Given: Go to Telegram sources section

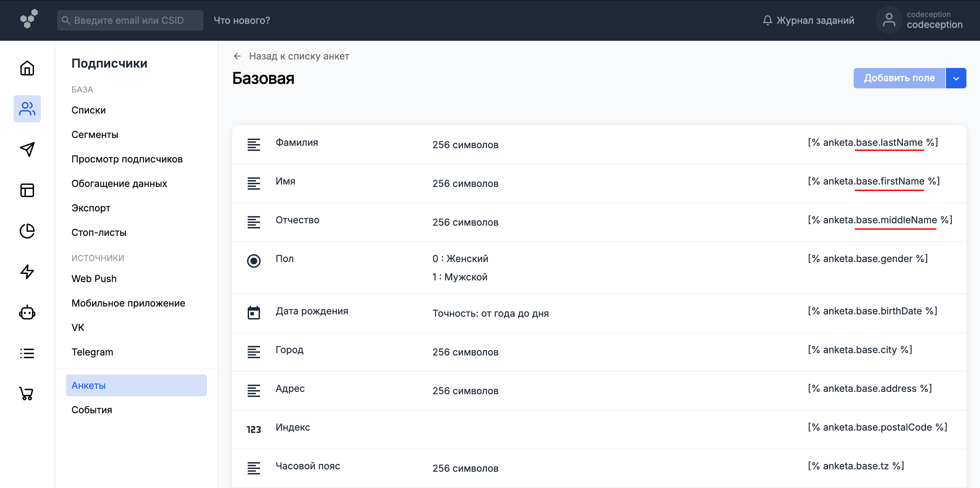Looking at the screenshot, I should [93, 352].
